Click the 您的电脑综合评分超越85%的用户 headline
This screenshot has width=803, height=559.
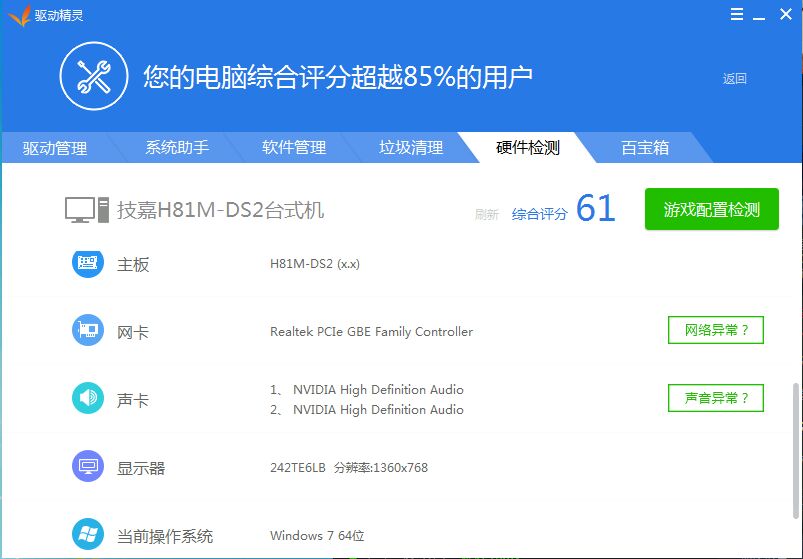coord(338,77)
